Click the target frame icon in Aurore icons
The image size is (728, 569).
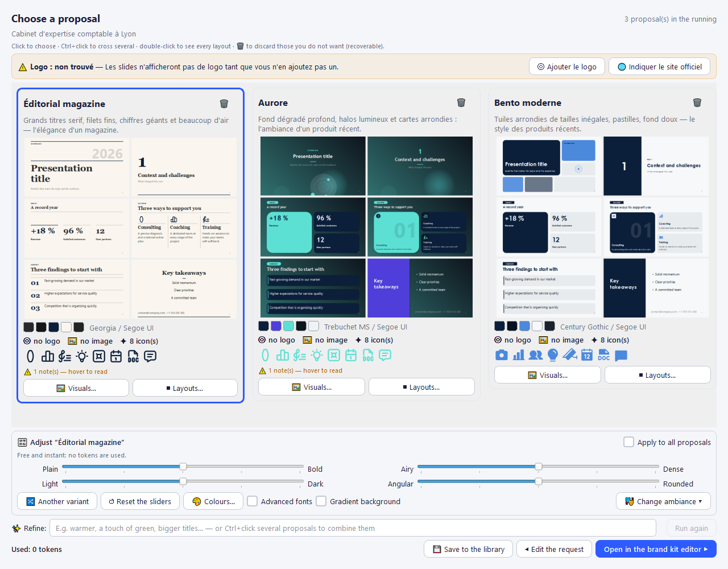(x=334, y=355)
